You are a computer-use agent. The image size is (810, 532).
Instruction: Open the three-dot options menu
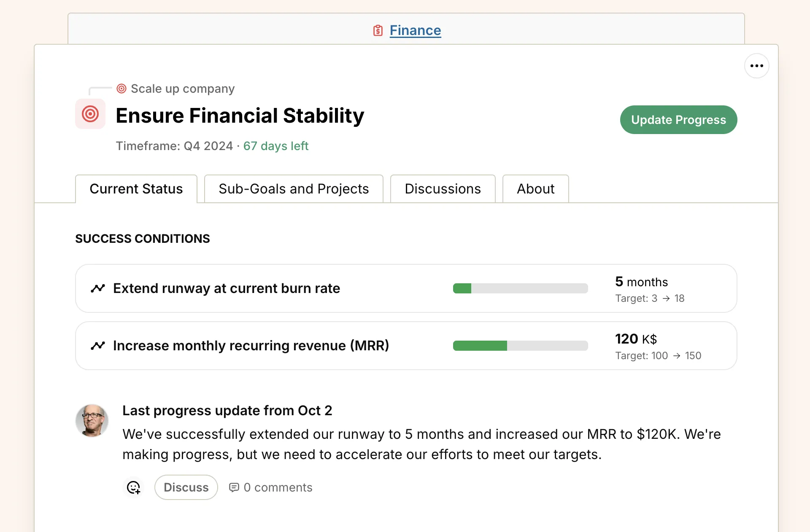point(756,66)
